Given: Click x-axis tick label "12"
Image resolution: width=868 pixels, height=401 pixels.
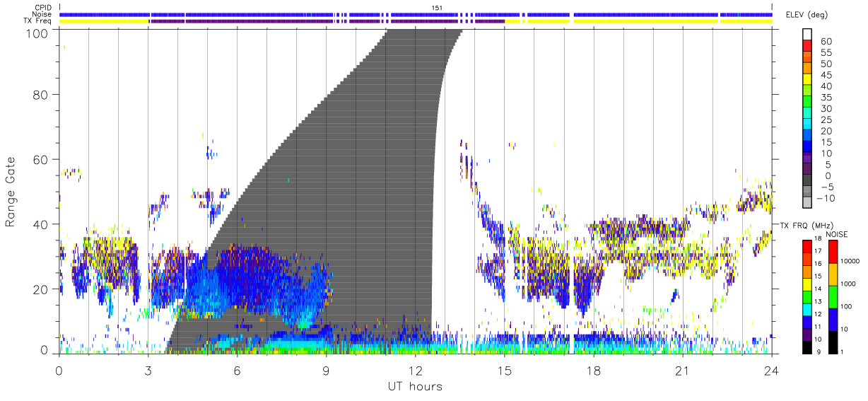Looking at the screenshot, I should [415, 371].
